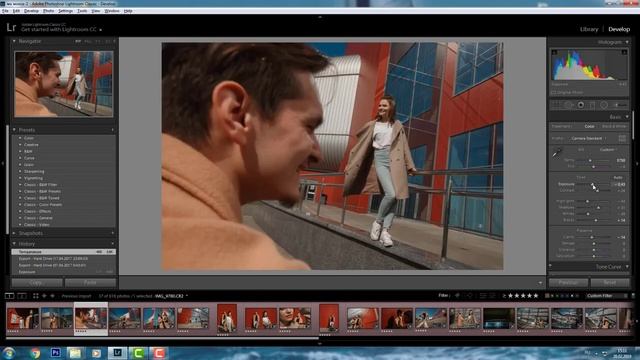The image size is (640, 360).
Task: Switch to the Develop module
Action: (619, 29)
